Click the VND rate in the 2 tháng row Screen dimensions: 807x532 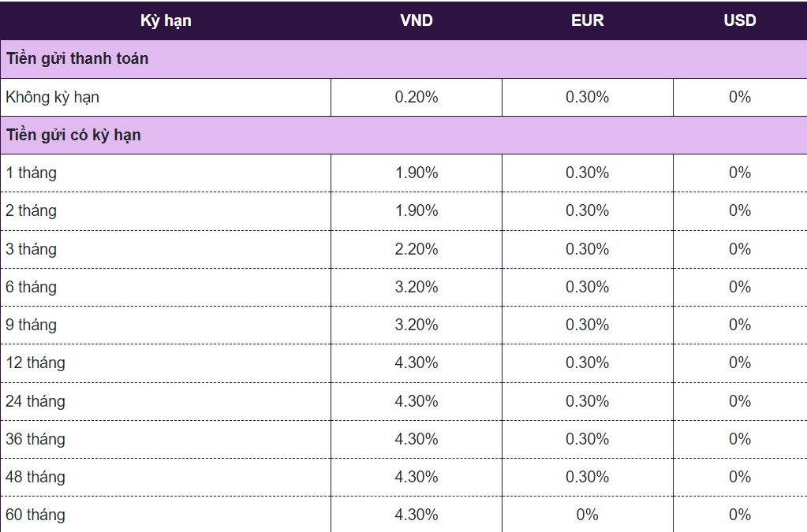[417, 210]
